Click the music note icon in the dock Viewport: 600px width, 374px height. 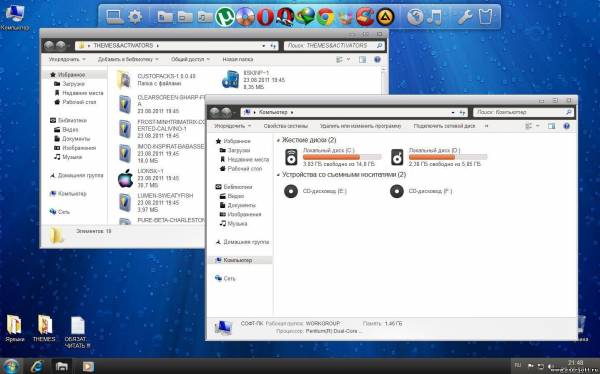(x=435, y=17)
